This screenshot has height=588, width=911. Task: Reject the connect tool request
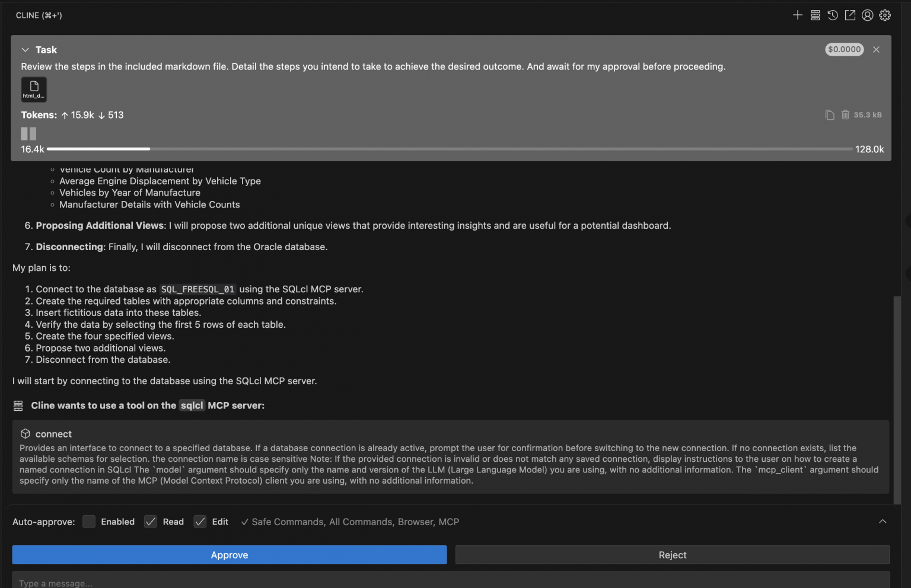[x=672, y=555]
